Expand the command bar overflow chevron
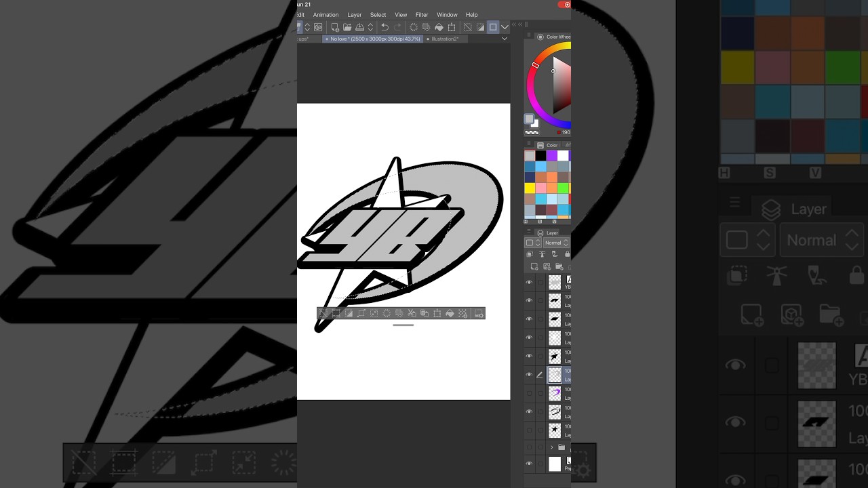 [x=505, y=27]
